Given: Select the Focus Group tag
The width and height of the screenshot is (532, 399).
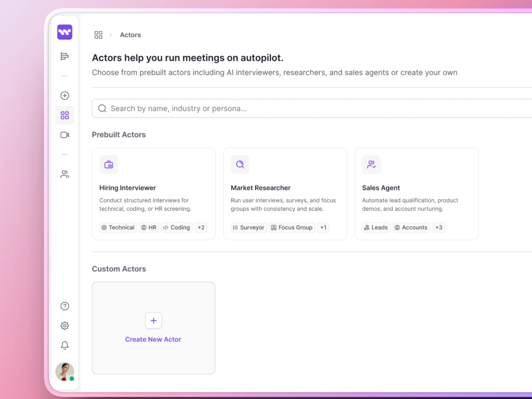Looking at the screenshot, I should coord(292,227).
